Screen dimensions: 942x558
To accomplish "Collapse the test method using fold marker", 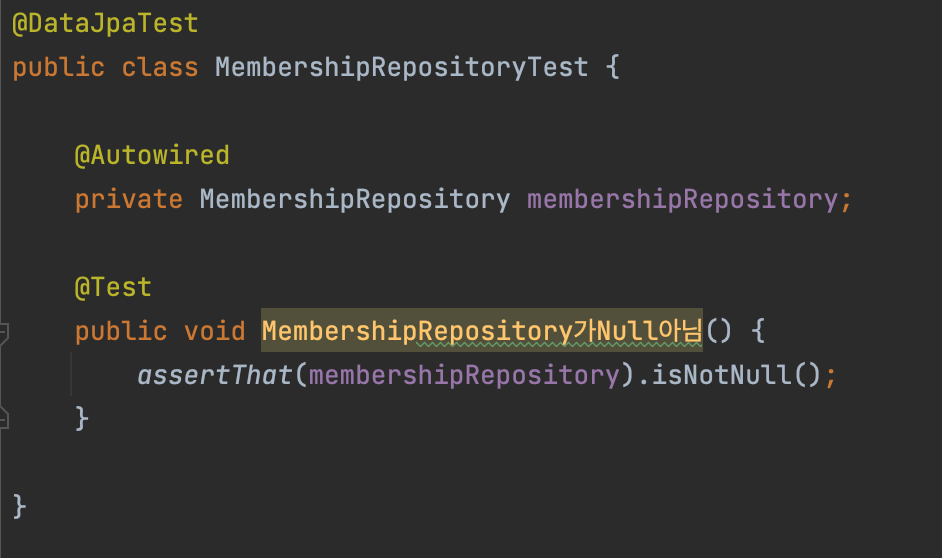I will (x=4, y=332).
